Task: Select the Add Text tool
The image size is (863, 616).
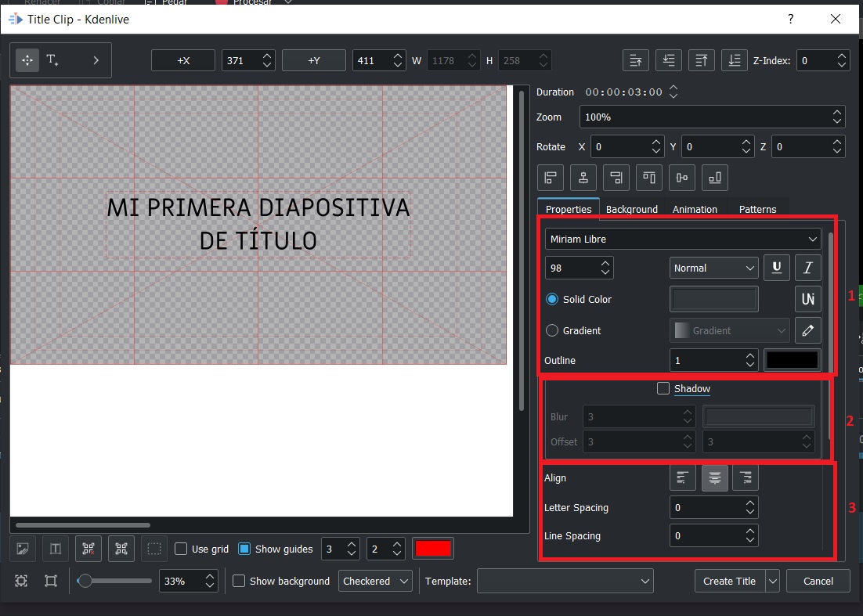Action: (52, 60)
